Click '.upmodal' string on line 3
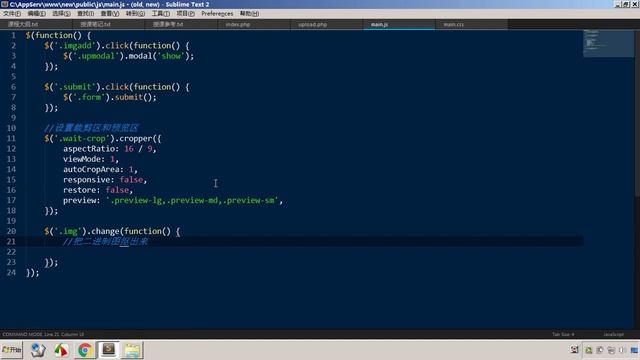This screenshot has height=360, width=640. tap(96, 56)
